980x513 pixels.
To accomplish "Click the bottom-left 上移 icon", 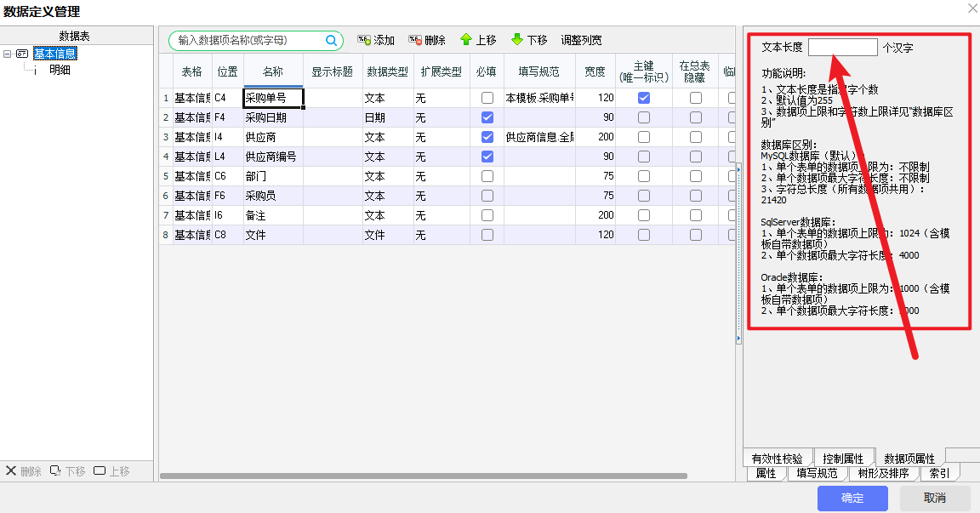I will tap(100, 470).
